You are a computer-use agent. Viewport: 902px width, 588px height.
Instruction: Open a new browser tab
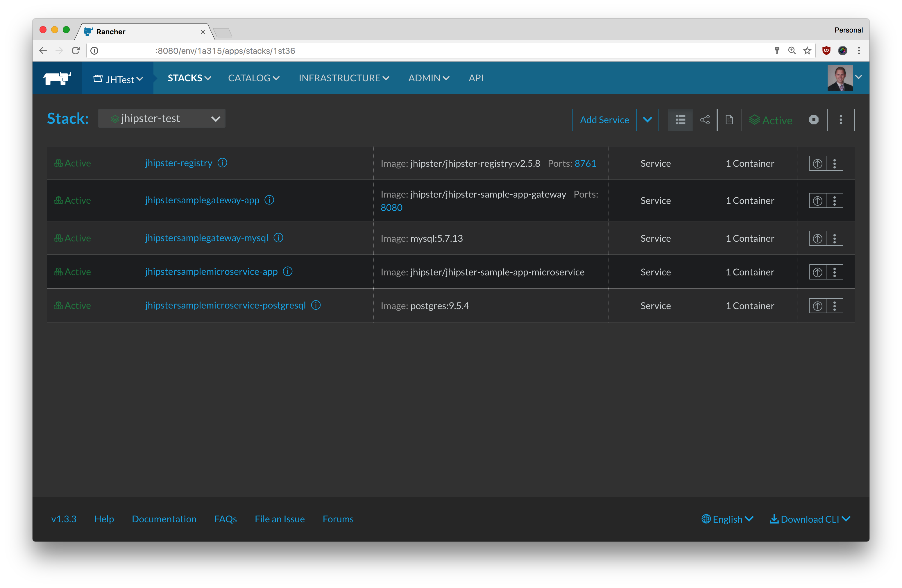pyautogui.click(x=223, y=33)
